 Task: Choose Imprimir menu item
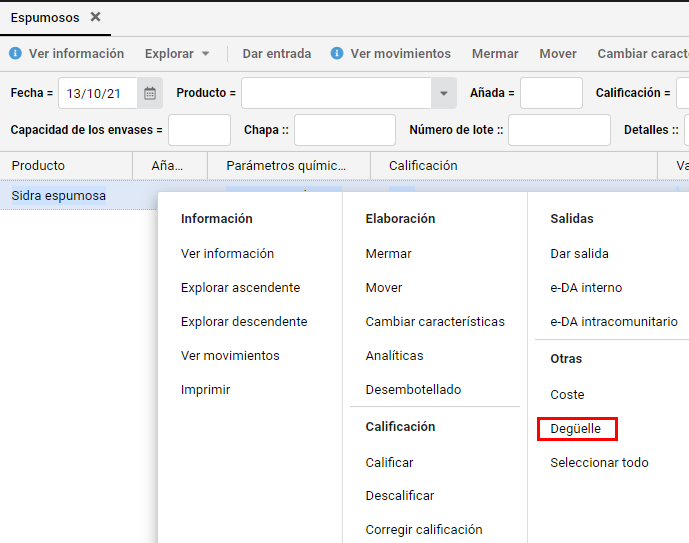[205, 390]
